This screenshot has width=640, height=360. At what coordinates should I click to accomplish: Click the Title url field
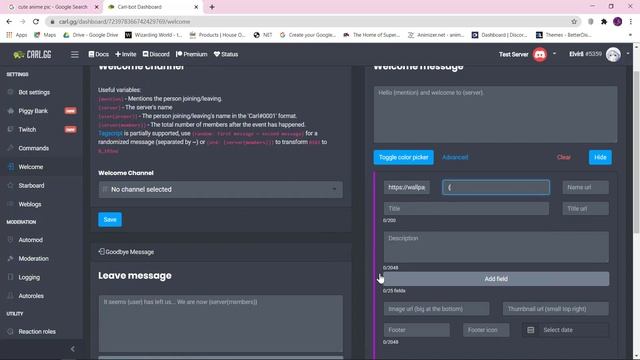pos(585,209)
